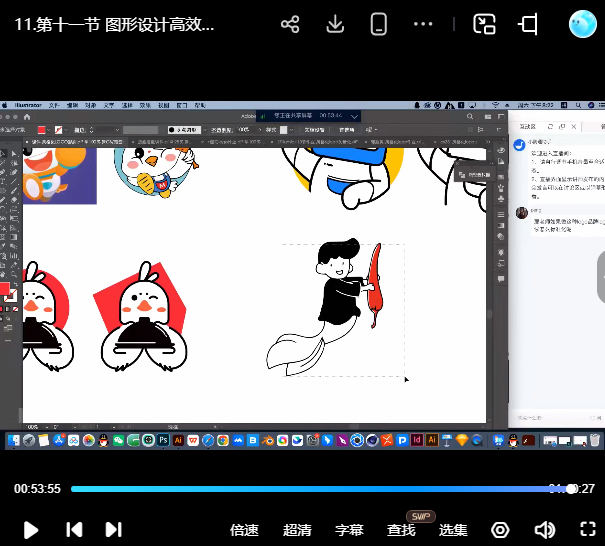Open the 超清 video quality menu
Screen dimensions: 605x546
297,530
